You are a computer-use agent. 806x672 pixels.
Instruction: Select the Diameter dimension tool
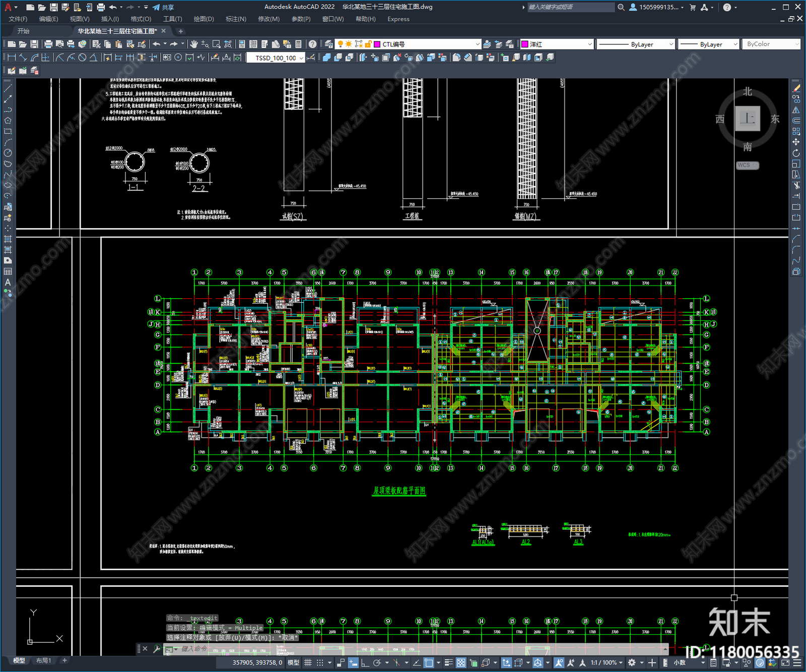tap(82, 57)
